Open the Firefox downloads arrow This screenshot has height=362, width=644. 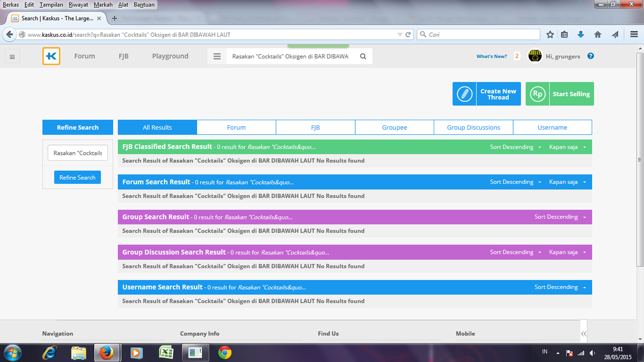(581, 35)
